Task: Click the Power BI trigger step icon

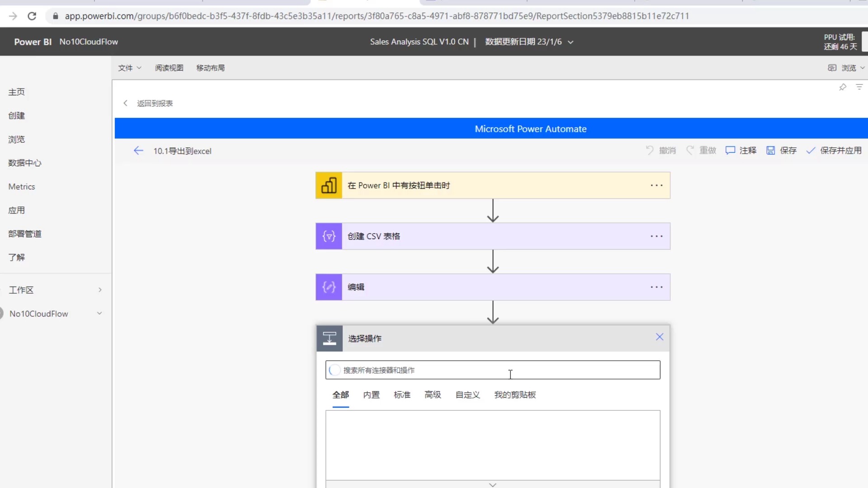Action: point(329,185)
